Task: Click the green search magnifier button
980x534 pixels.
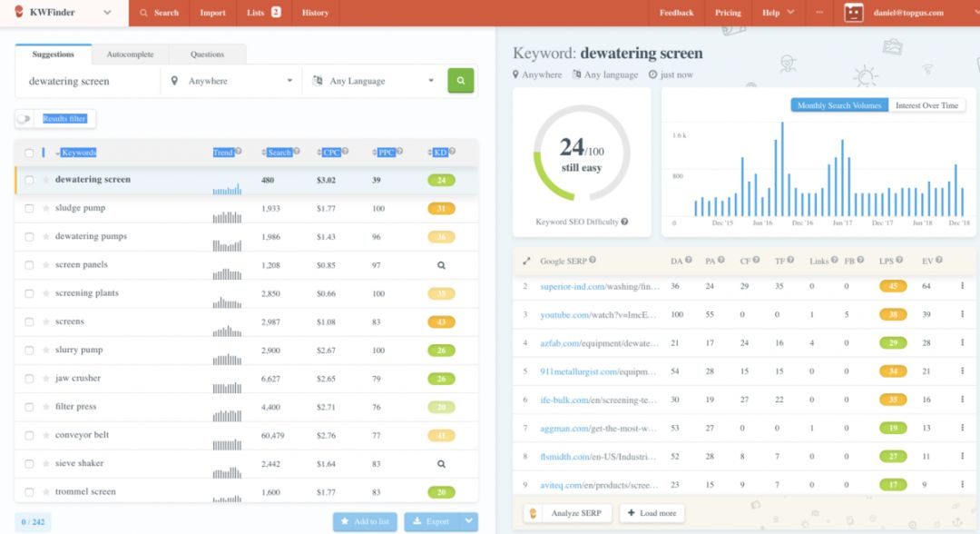Action: (x=460, y=81)
